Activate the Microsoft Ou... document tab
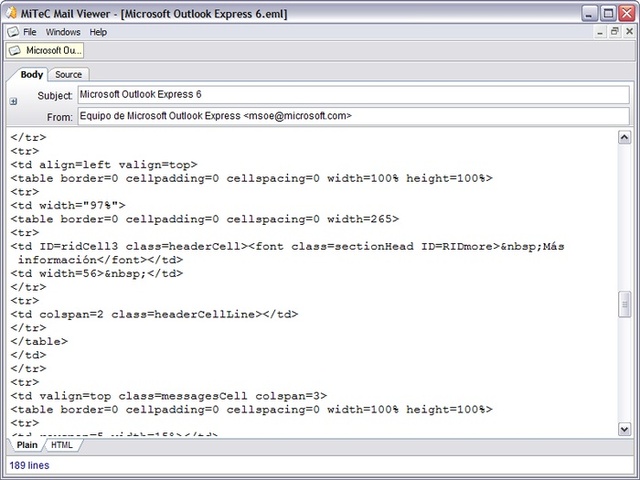Image resolution: width=640 pixels, height=480 pixels. tap(45, 51)
